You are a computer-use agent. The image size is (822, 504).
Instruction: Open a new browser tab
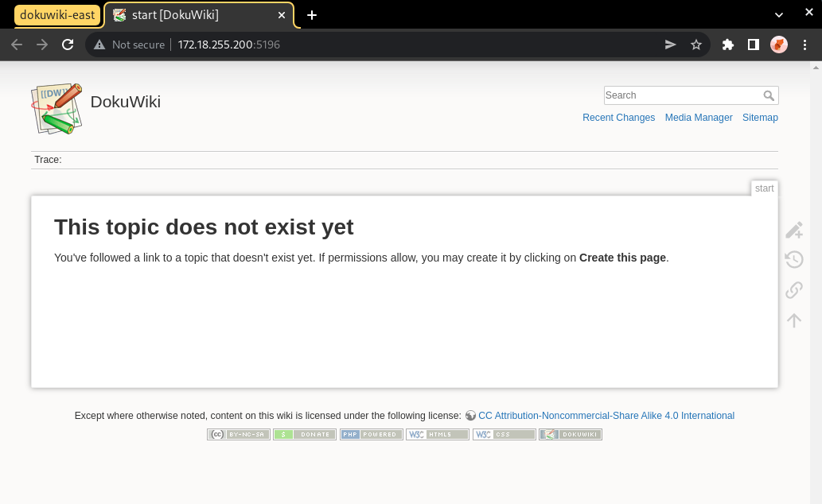312,15
